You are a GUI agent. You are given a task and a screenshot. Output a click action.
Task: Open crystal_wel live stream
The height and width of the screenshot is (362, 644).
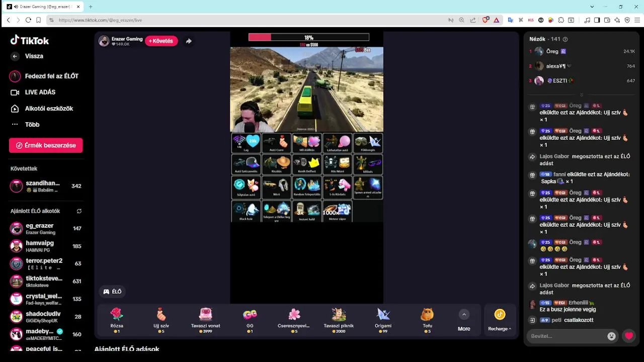click(46, 299)
